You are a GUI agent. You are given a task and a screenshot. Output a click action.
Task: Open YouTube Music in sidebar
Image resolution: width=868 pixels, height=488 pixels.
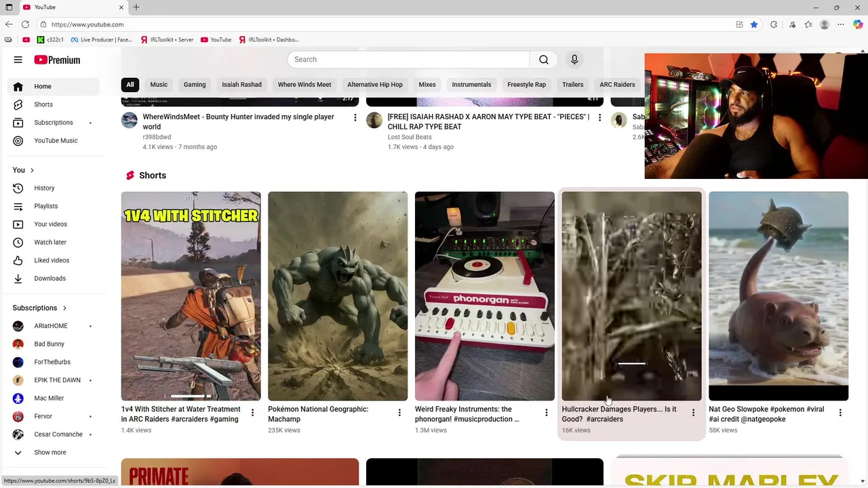[54, 140]
